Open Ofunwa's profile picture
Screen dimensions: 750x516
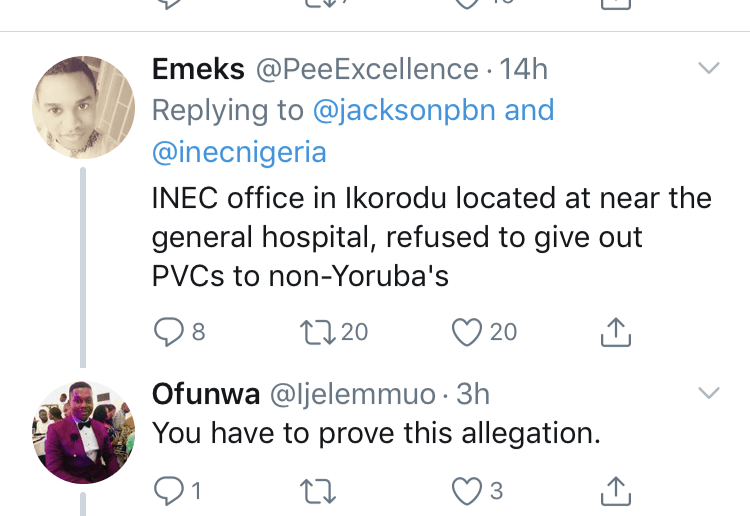click(83, 432)
